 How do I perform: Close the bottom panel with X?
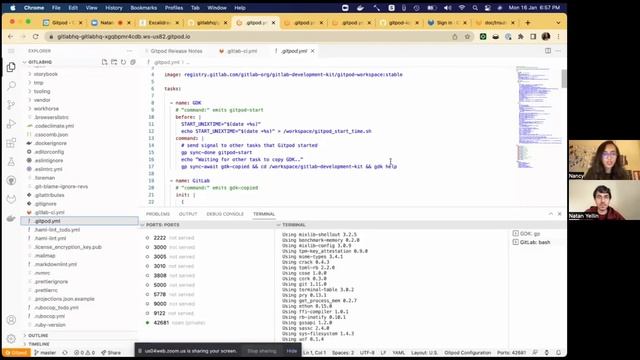(x=560, y=214)
